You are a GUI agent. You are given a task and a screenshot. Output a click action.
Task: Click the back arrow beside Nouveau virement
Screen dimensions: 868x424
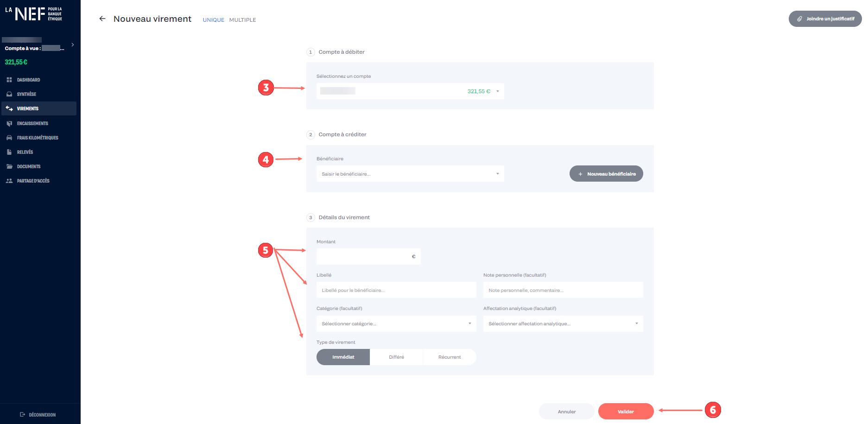click(102, 19)
